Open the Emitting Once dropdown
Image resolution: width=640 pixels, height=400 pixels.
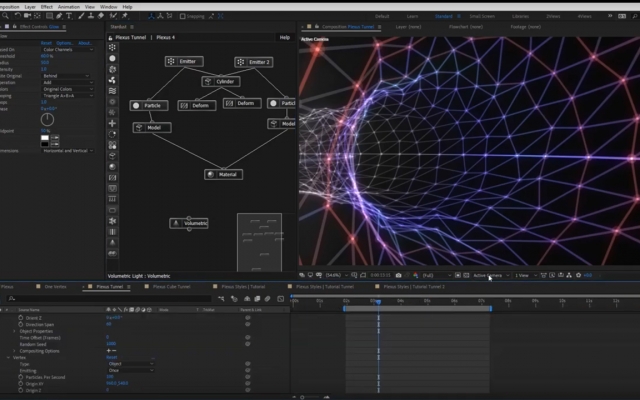(131, 370)
